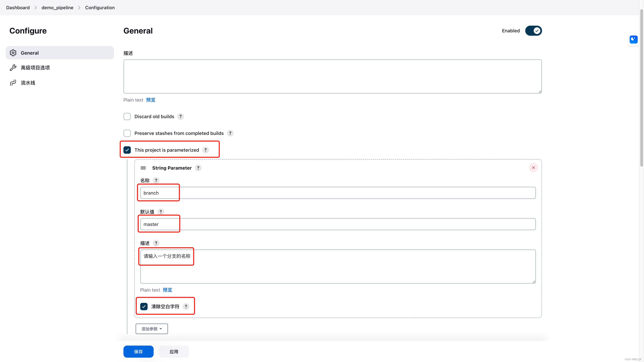Click the 保存 button
644x362 pixels.
pyautogui.click(x=138, y=352)
